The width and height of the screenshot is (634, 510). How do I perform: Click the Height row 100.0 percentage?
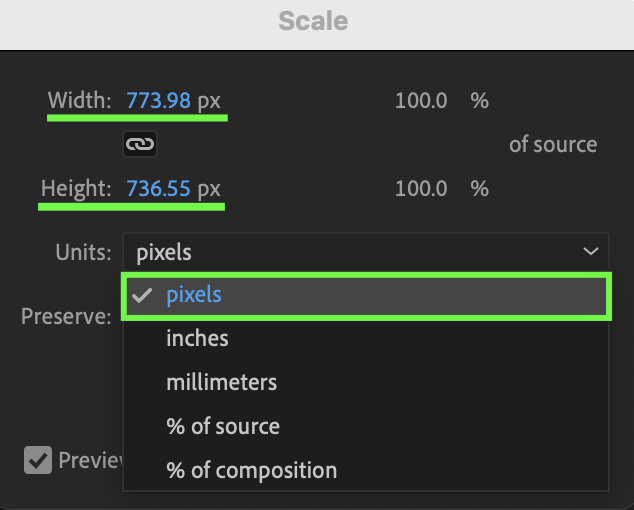[x=421, y=188]
